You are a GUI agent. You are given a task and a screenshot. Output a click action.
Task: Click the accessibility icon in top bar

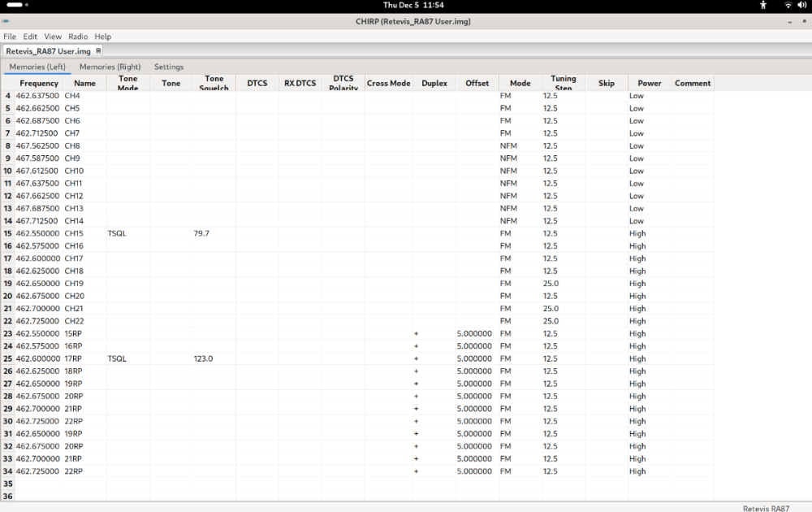click(x=762, y=5)
